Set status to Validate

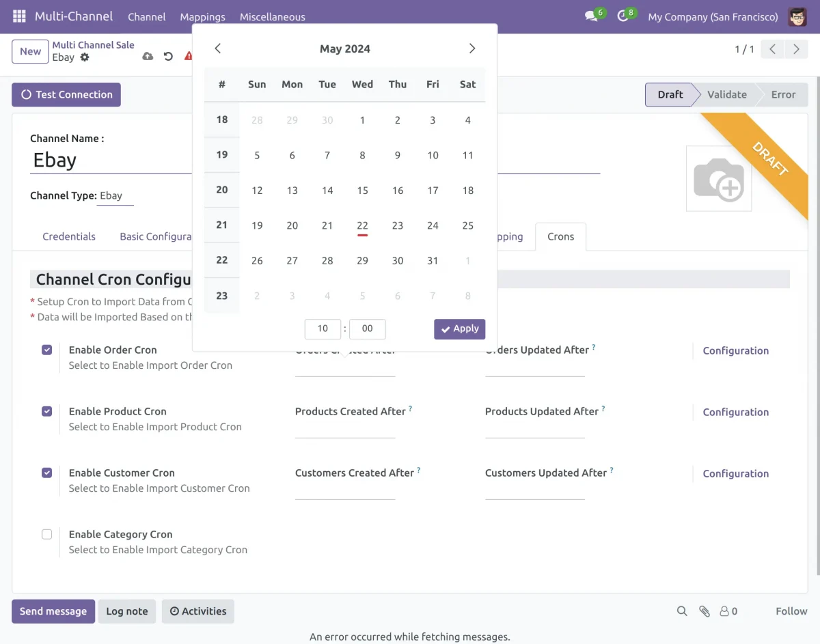click(x=726, y=95)
